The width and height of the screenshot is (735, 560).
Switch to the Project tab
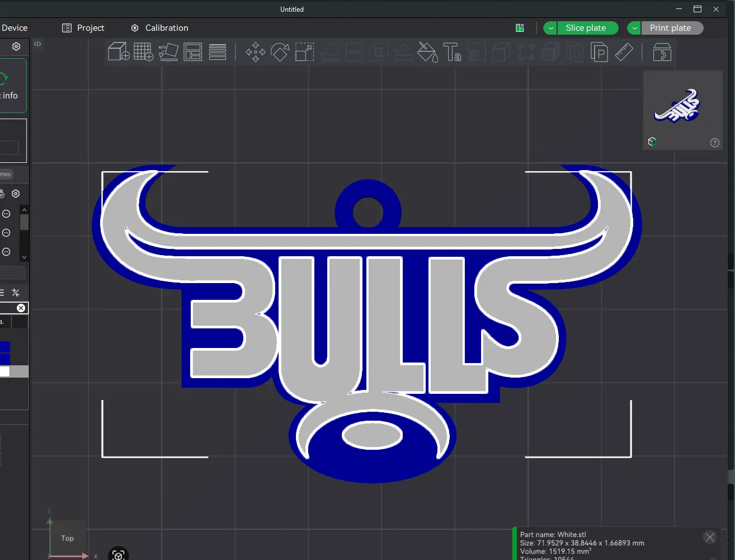point(83,28)
